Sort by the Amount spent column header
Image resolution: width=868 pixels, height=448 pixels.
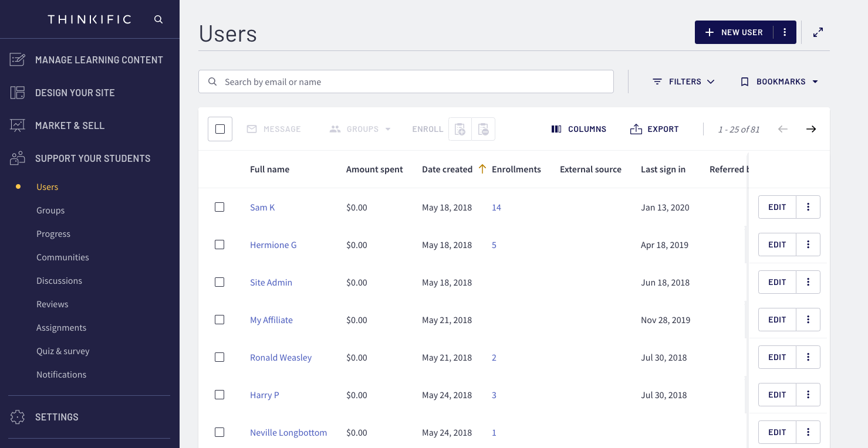click(374, 169)
